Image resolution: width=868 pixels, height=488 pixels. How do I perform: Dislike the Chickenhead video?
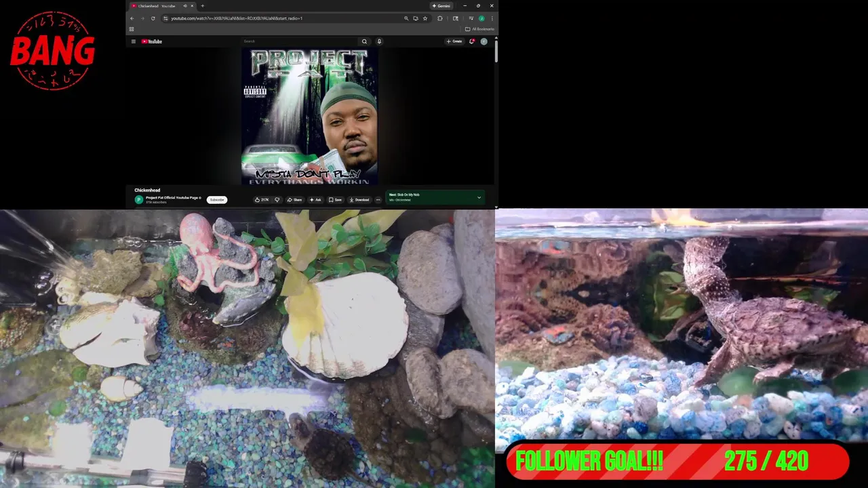(x=277, y=199)
